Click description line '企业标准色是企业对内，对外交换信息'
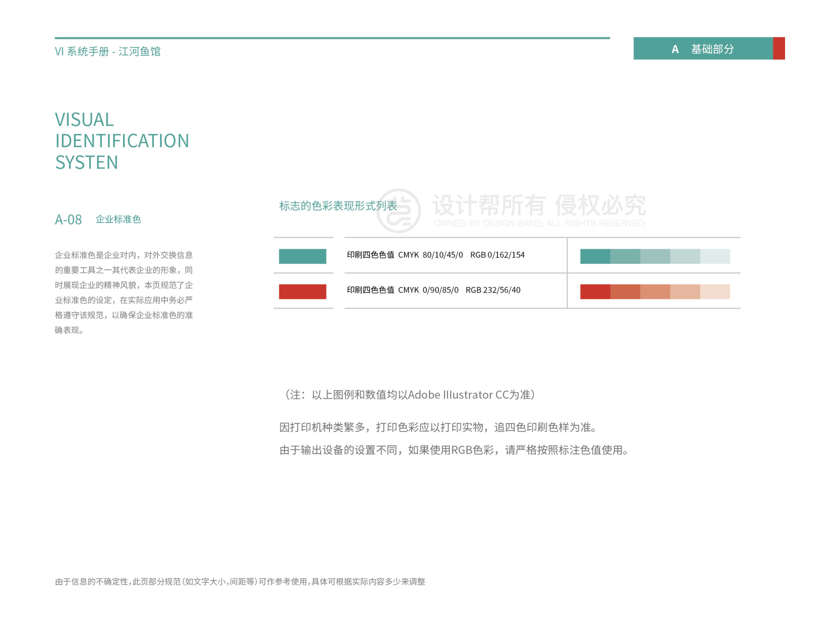This screenshot has width=840, height=623. [x=124, y=255]
